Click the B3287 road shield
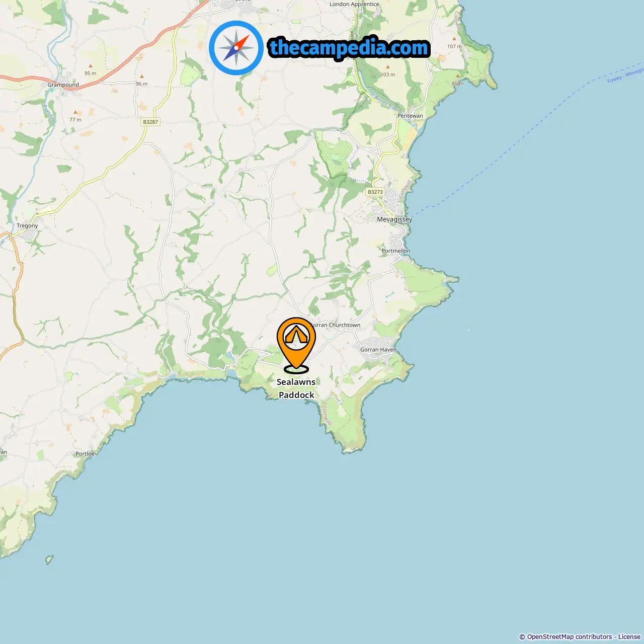644x644 pixels. point(150,122)
